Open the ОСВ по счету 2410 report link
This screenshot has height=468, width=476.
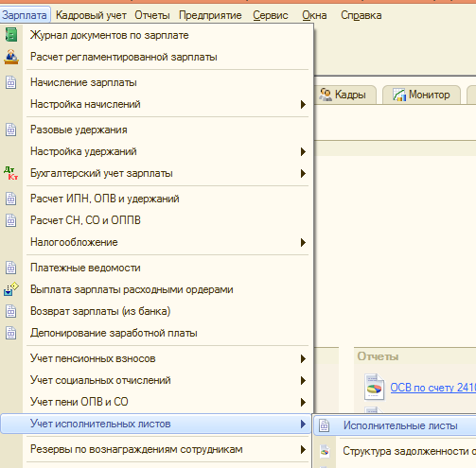[x=432, y=388]
